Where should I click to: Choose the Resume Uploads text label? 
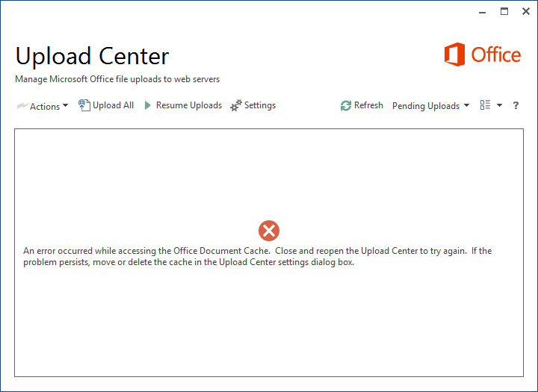(x=188, y=105)
